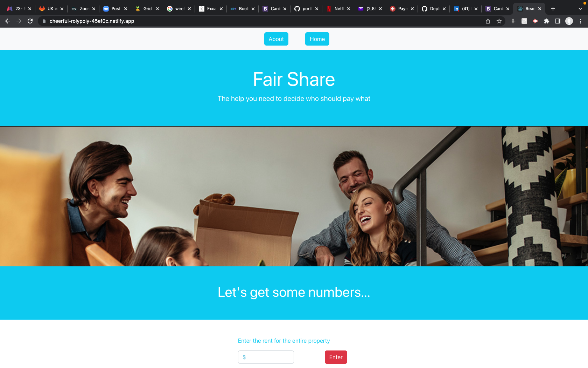
Task: Click the address bar URL
Action: [92, 21]
